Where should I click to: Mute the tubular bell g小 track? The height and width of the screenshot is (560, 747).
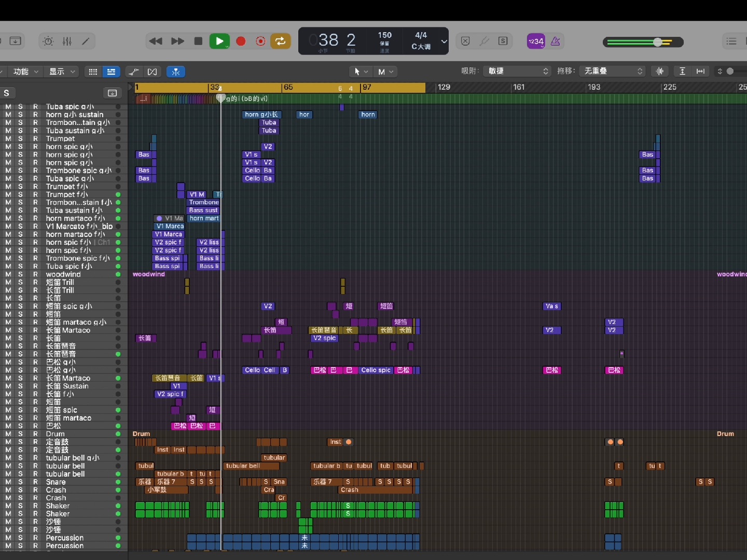pyautogui.click(x=8, y=458)
